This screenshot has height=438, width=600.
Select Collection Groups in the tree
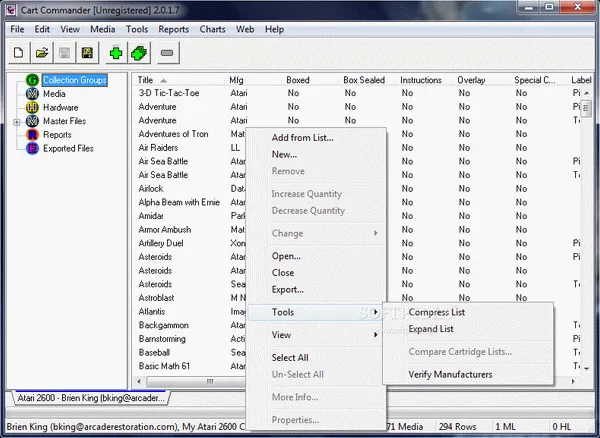click(74, 80)
